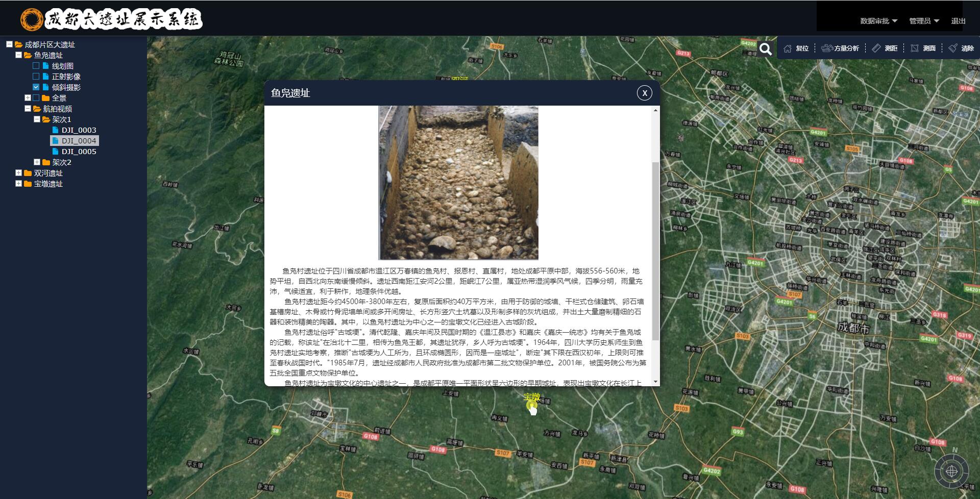
Task: Click the 测距 distance measure label
Action: [x=891, y=48]
